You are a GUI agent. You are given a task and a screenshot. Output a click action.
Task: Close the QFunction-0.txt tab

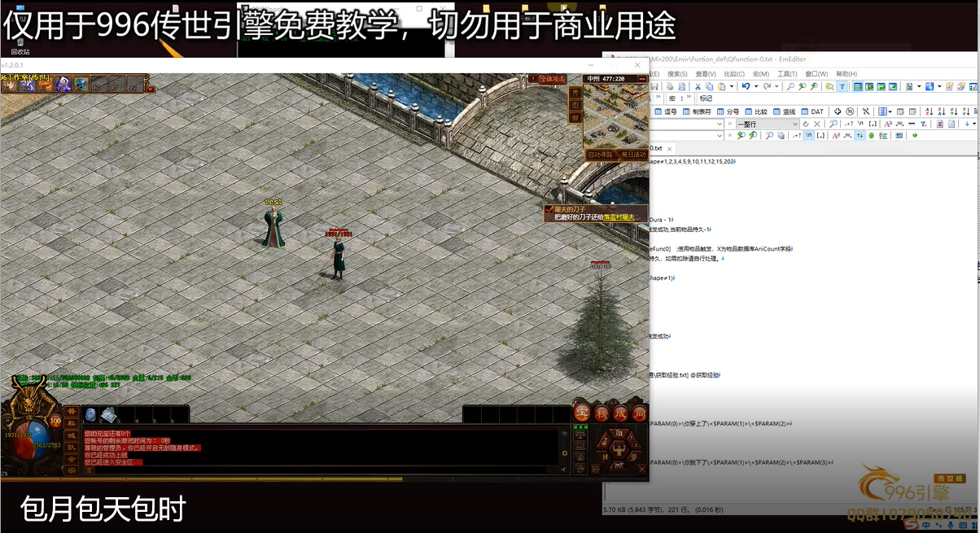pos(670,149)
